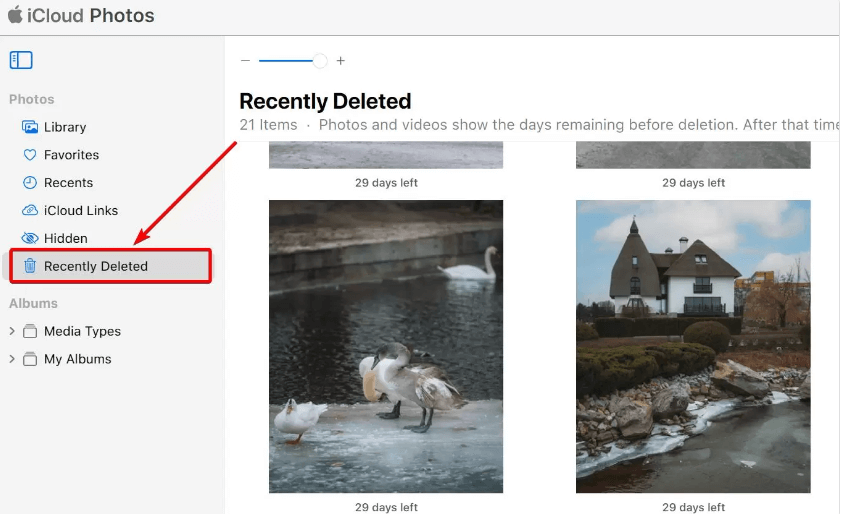Select the swan and ducks photo
The height and width of the screenshot is (514, 842).
point(386,346)
